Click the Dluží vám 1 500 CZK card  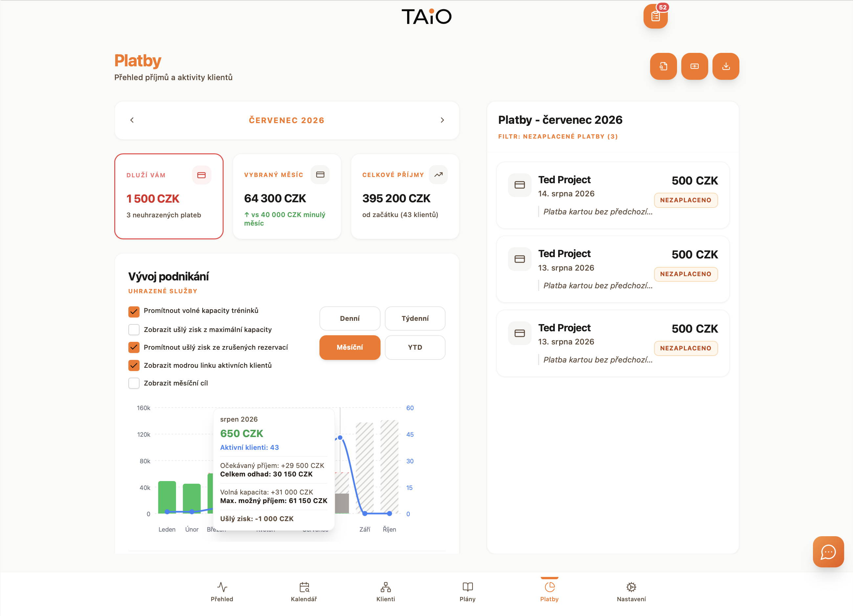(169, 196)
